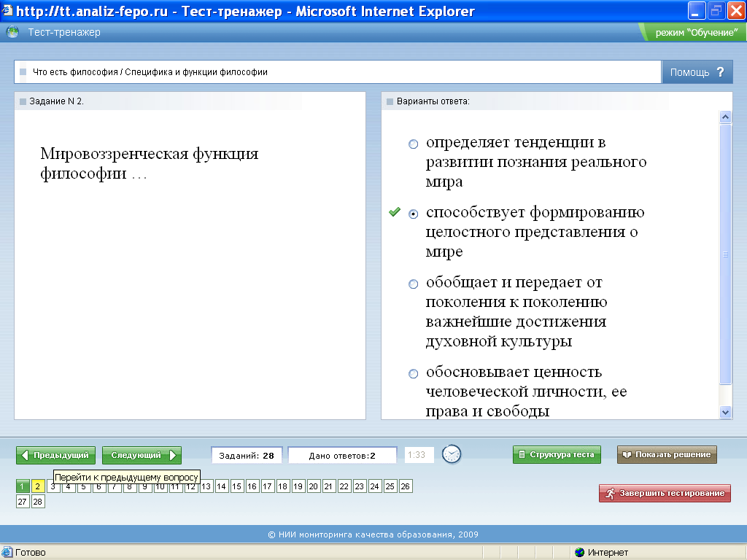Click the copyright line 'НИИ мониторинга качества образования'
This screenshot has height=560, width=747.
click(x=373, y=534)
